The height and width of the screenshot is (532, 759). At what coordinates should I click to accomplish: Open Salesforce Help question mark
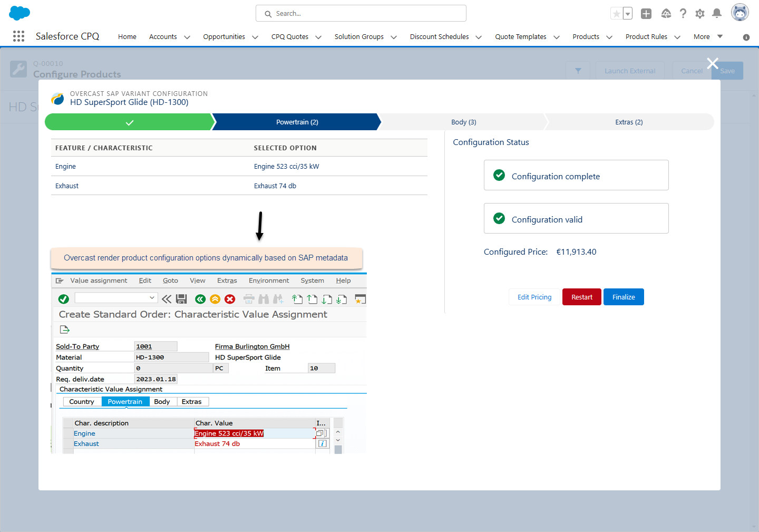683,14
